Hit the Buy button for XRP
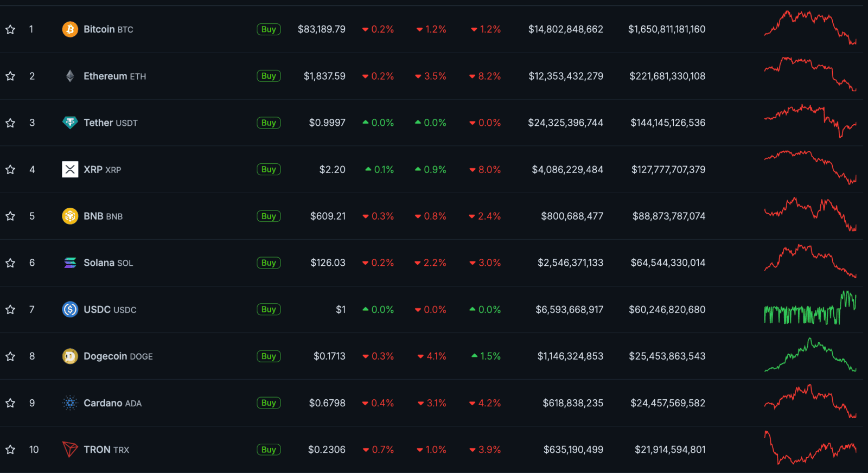Screen dimensions: 868x473 click(269, 169)
